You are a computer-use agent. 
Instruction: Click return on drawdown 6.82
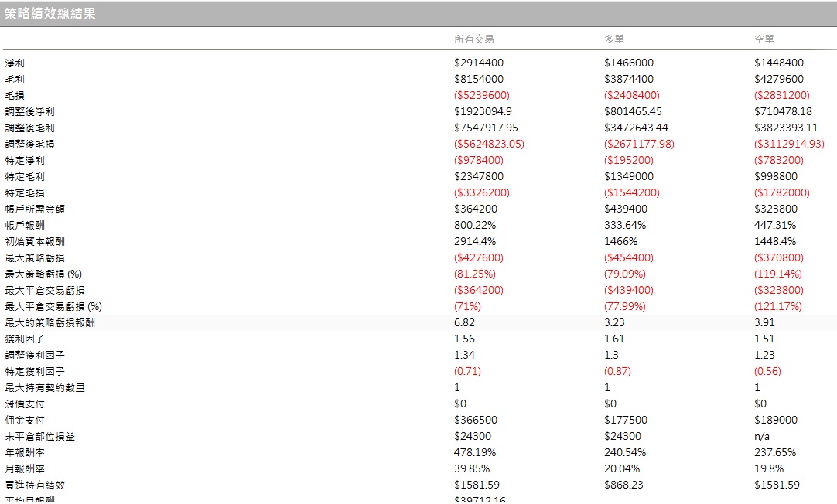point(464,322)
